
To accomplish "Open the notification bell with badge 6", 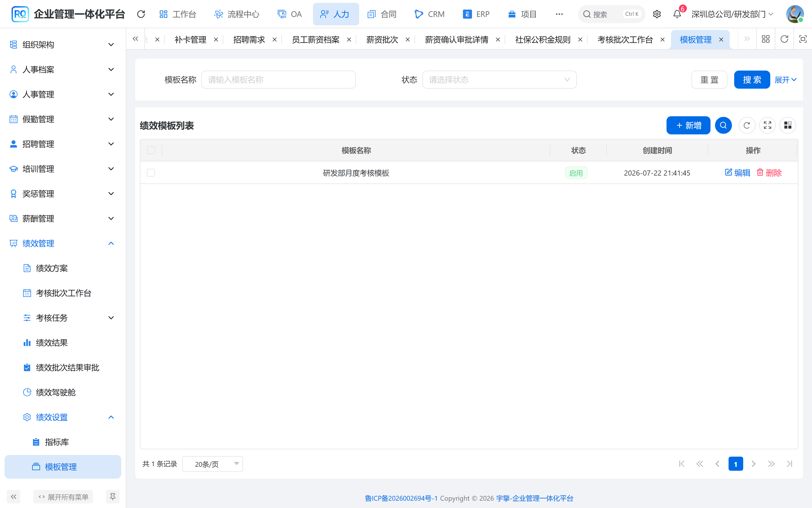I will (677, 14).
